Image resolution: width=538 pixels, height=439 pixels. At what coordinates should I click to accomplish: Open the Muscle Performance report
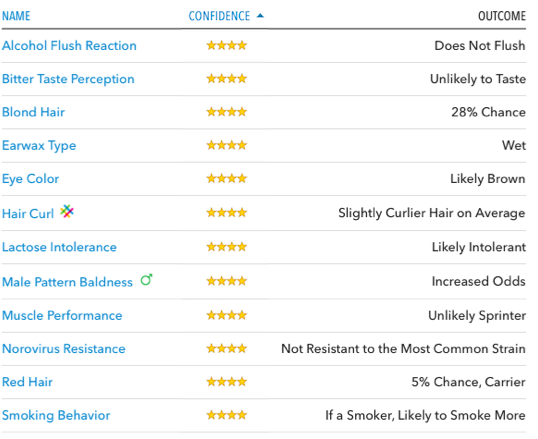click(x=62, y=315)
